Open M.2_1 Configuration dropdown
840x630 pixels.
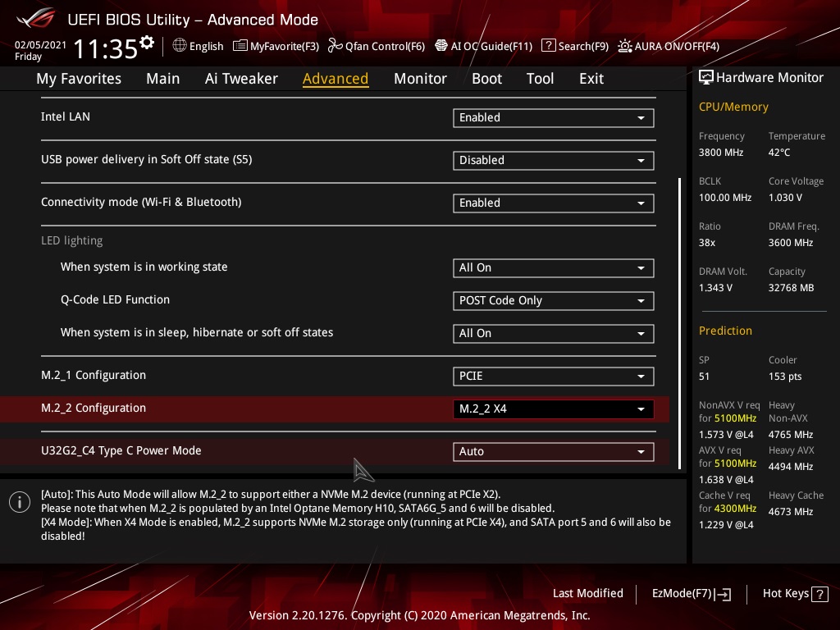[554, 376]
